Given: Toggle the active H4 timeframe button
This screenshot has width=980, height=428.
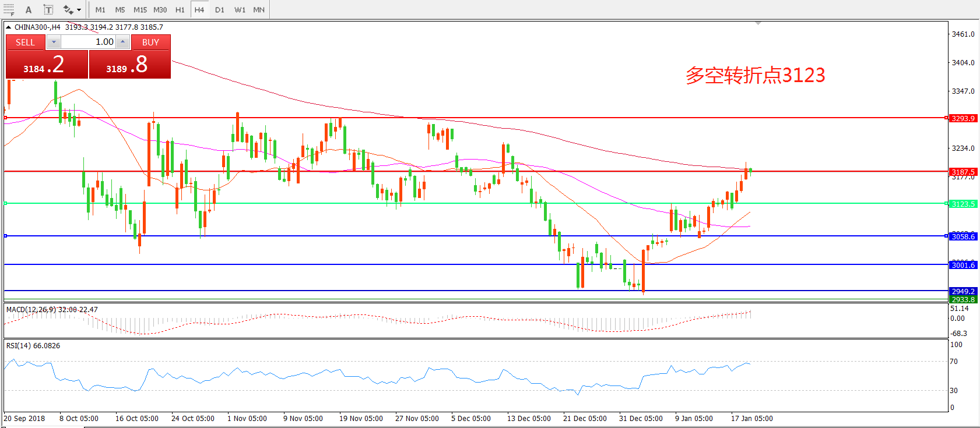Looking at the screenshot, I should pos(199,10).
